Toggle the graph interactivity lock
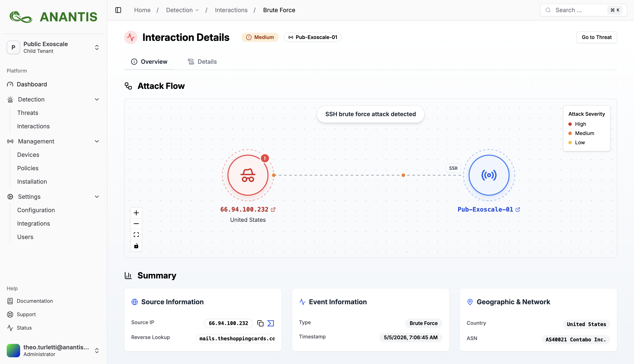Screen dimensions: 634x364 136,246
